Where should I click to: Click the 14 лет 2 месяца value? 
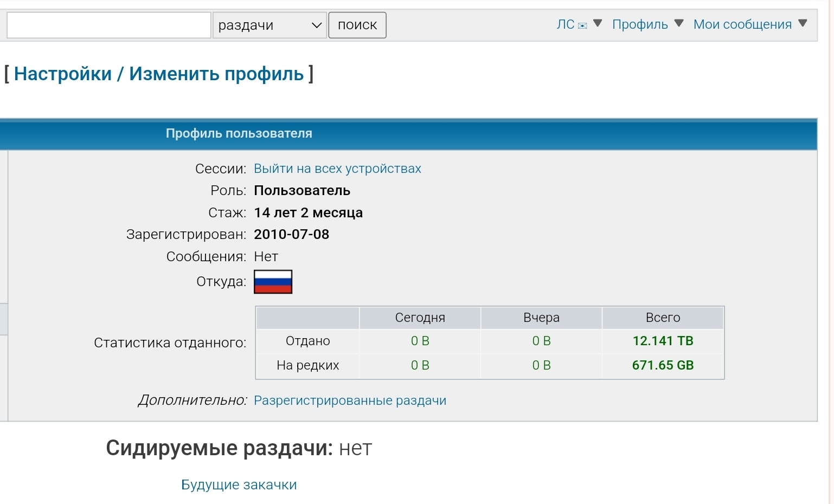coord(309,212)
